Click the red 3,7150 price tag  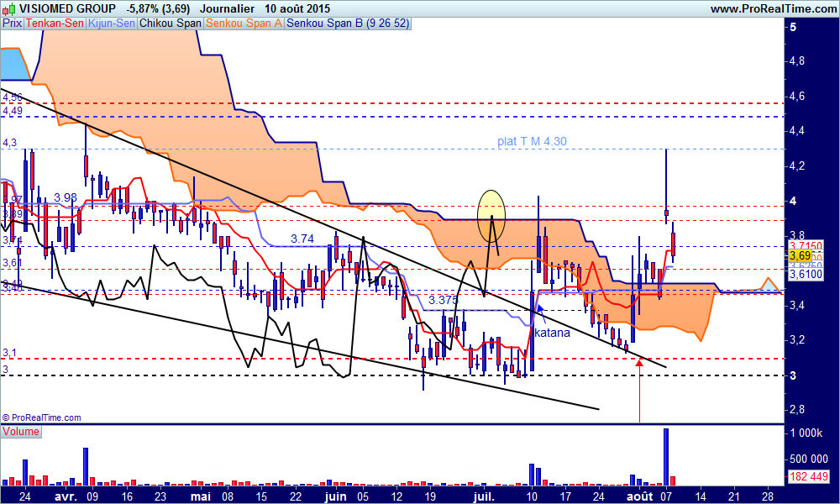point(806,246)
